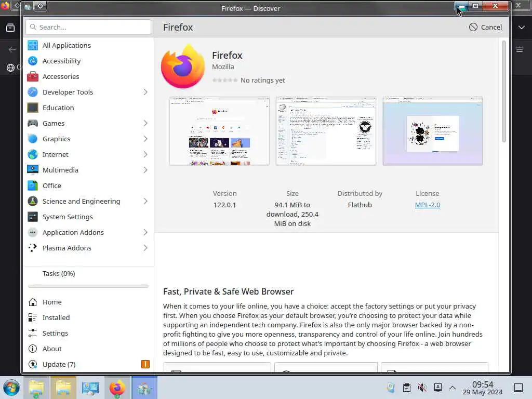The height and width of the screenshot is (399, 532).
Task: Click the keyboard layout tray indicator
Action: pyautogui.click(x=437, y=388)
